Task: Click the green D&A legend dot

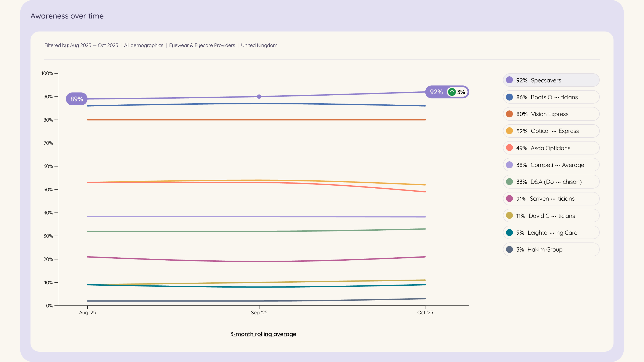Action: tap(509, 182)
